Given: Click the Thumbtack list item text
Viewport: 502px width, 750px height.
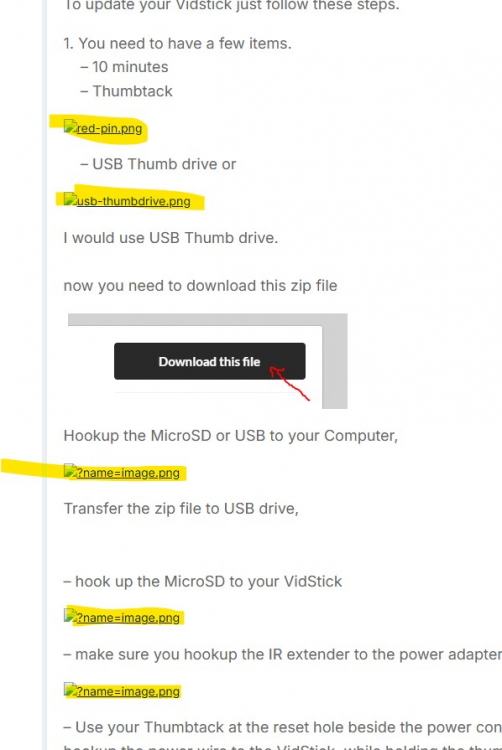Looking at the screenshot, I should point(132,91).
